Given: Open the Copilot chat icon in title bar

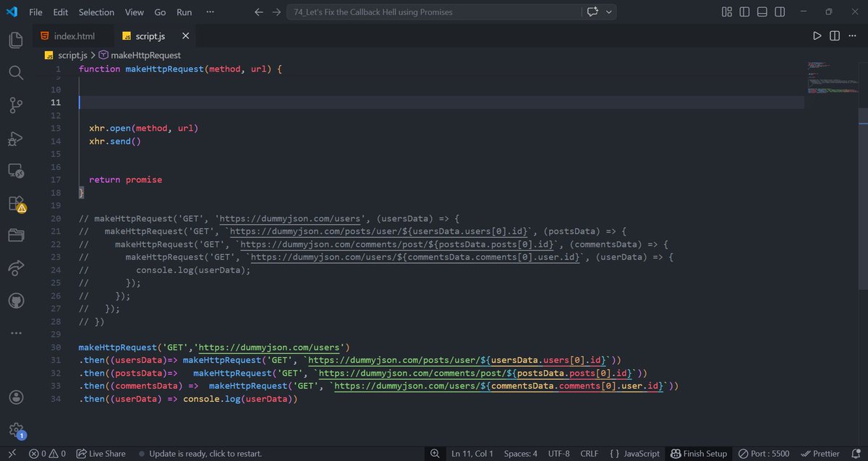Looking at the screenshot, I should tap(594, 12).
